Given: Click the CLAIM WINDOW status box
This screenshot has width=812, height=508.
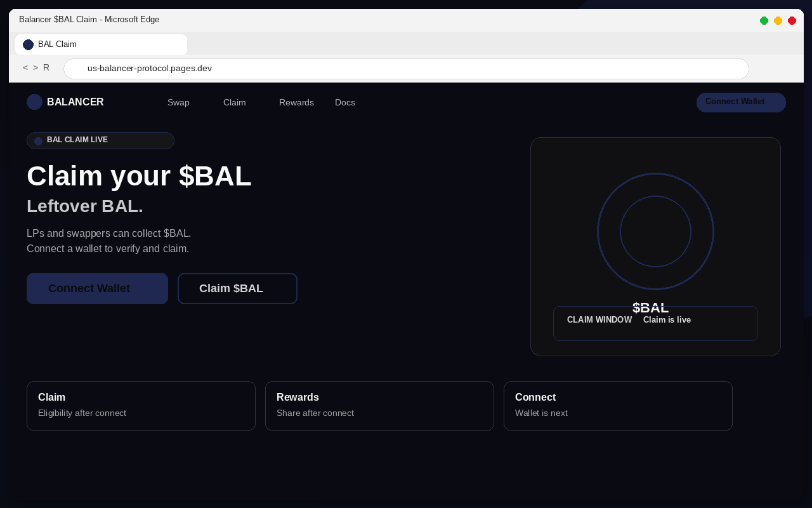Looking at the screenshot, I should 655,323.
